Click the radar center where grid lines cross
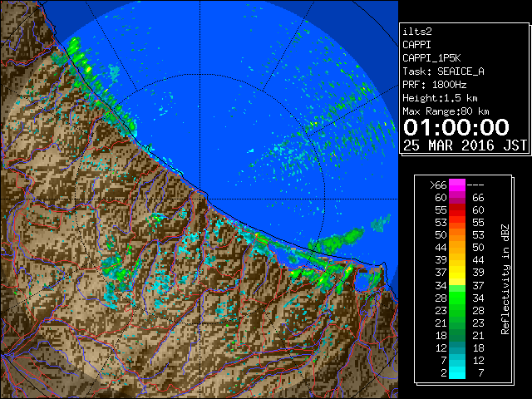This screenshot has width=532, height=399. click(200, 199)
